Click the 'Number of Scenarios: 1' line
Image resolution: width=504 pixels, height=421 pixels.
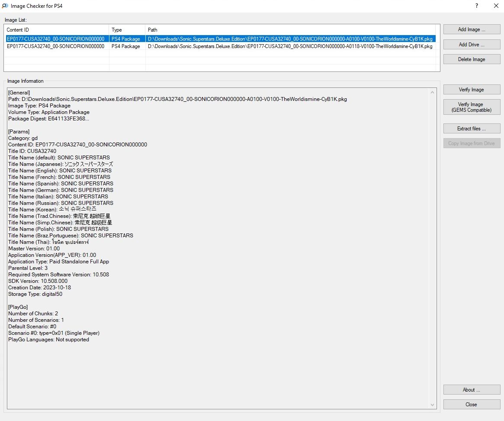pos(36,320)
